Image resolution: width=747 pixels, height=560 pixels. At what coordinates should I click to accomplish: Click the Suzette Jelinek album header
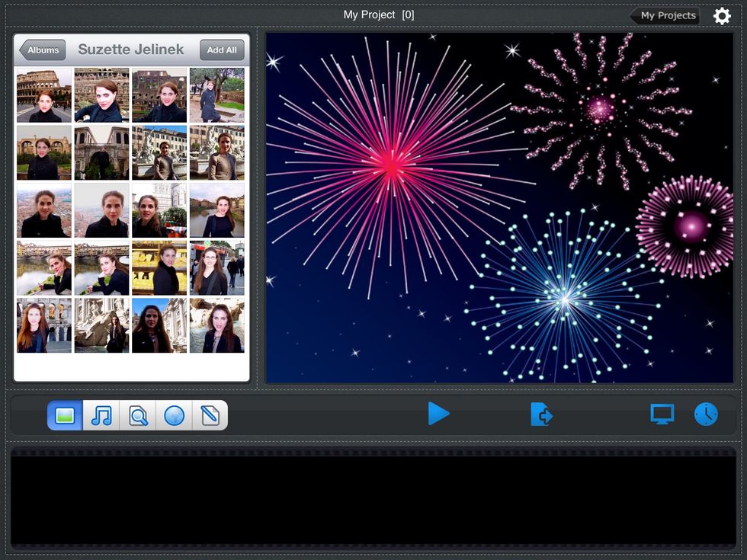click(130, 50)
